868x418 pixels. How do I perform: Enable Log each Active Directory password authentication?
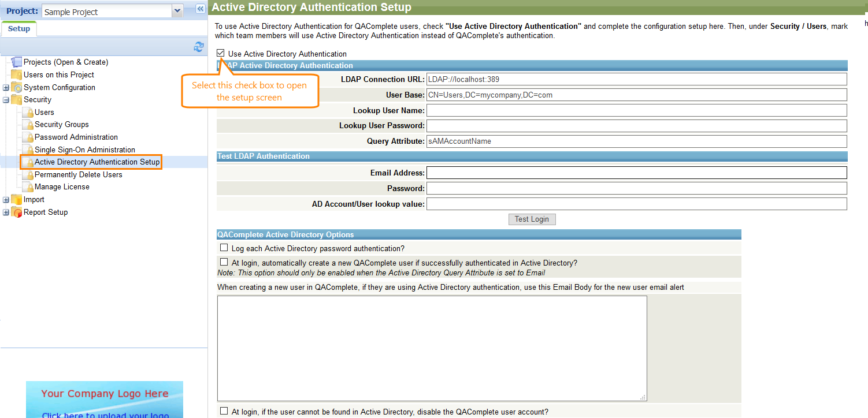pyautogui.click(x=224, y=248)
